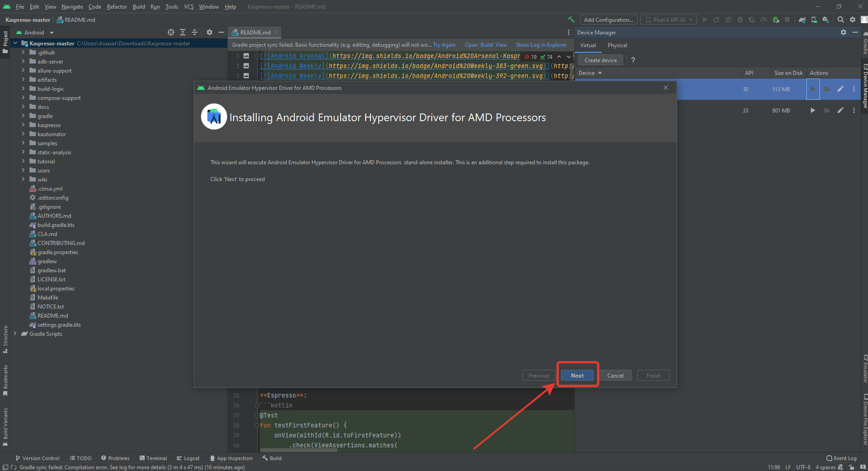Viewport: 868px width, 471px height.
Task: Open the VCS menu
Action: tap(189, 6)
